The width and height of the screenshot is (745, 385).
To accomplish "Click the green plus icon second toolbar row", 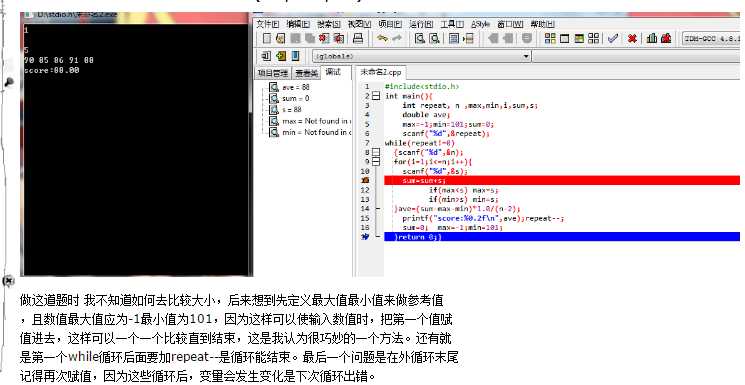I will click(281, 56).
